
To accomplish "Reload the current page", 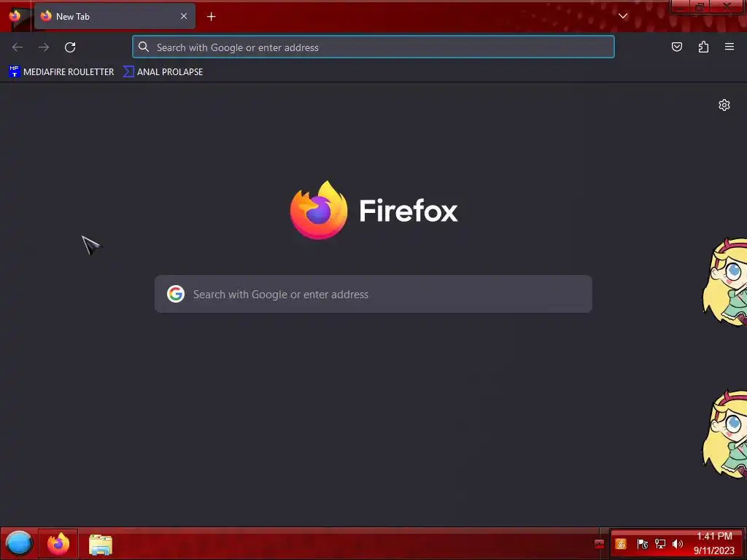I will click(70, 47).
